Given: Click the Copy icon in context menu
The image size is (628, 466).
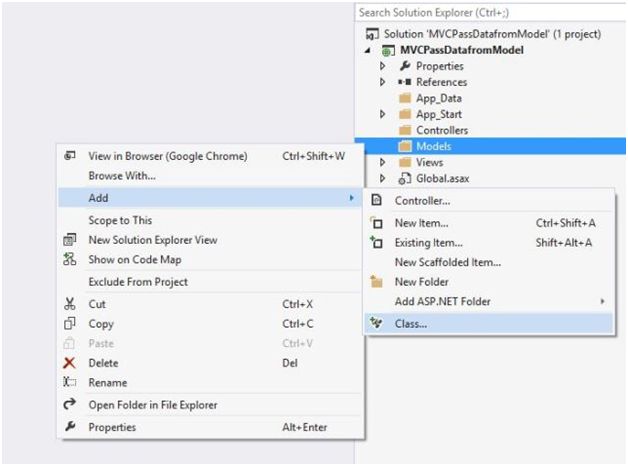Looking at the screenshot, I should [70, 324].
